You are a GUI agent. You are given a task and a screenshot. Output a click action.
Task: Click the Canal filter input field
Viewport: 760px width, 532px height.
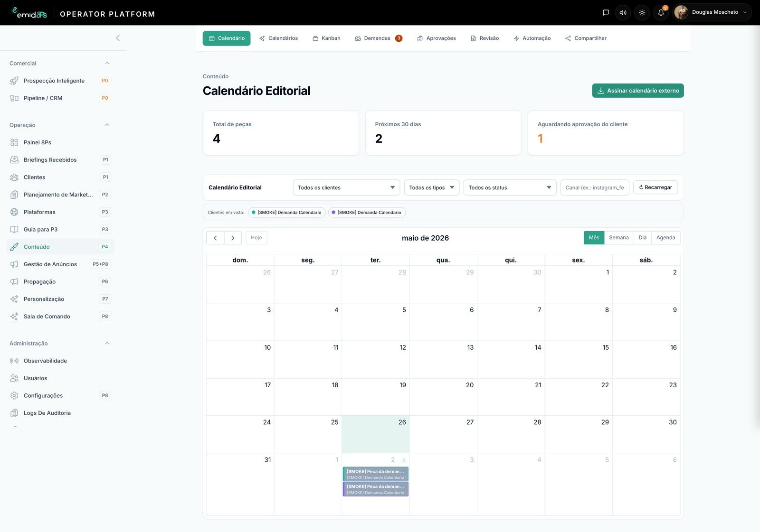[x=595, y=187]
